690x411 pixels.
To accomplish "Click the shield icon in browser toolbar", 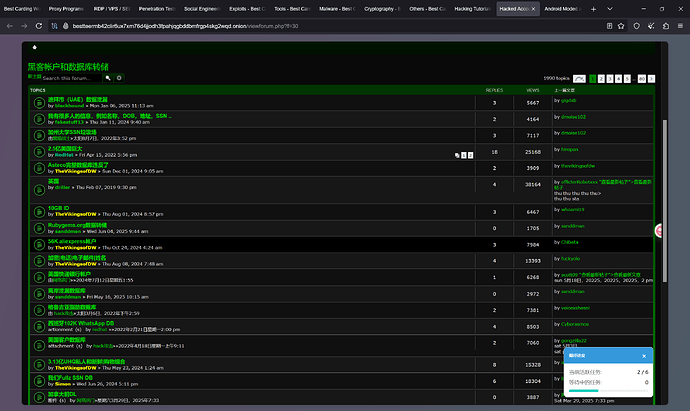I will point(636,26).
